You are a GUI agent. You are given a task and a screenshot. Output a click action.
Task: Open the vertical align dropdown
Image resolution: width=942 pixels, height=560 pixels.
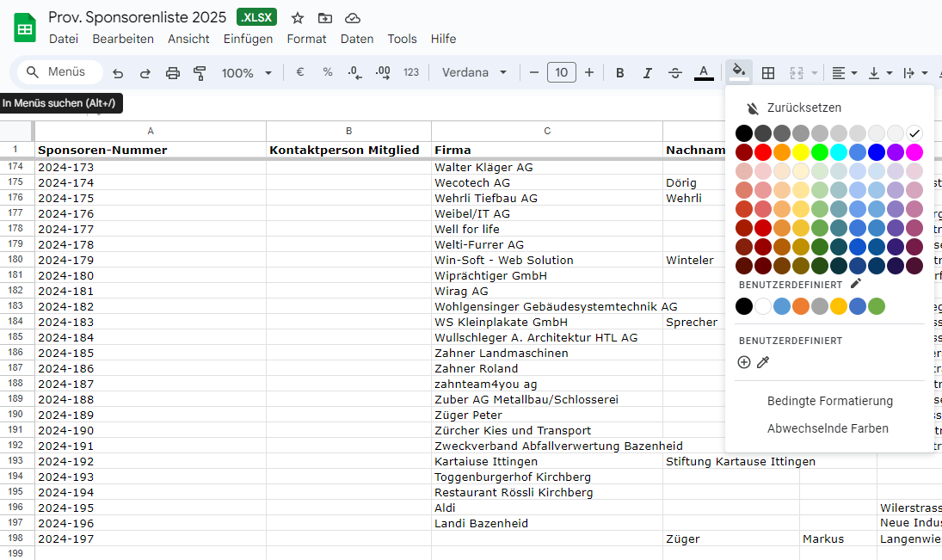coord(880,73)
